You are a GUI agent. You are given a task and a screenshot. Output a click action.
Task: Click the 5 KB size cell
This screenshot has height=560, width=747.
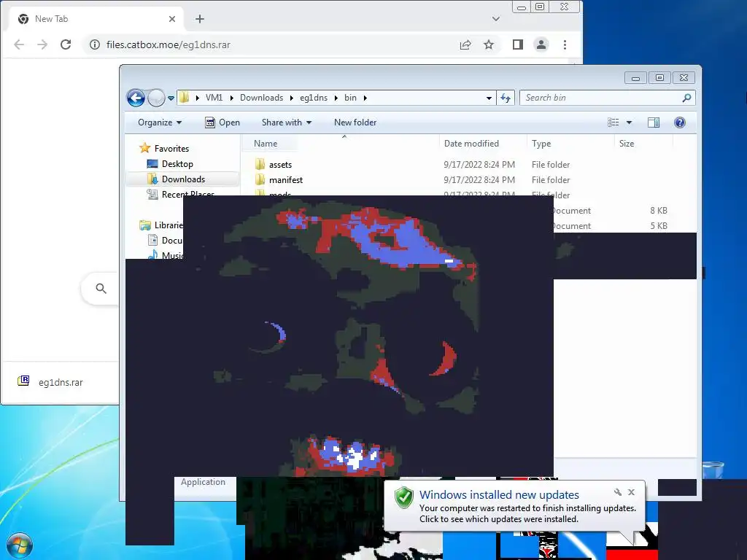click(x=659, y=226)
